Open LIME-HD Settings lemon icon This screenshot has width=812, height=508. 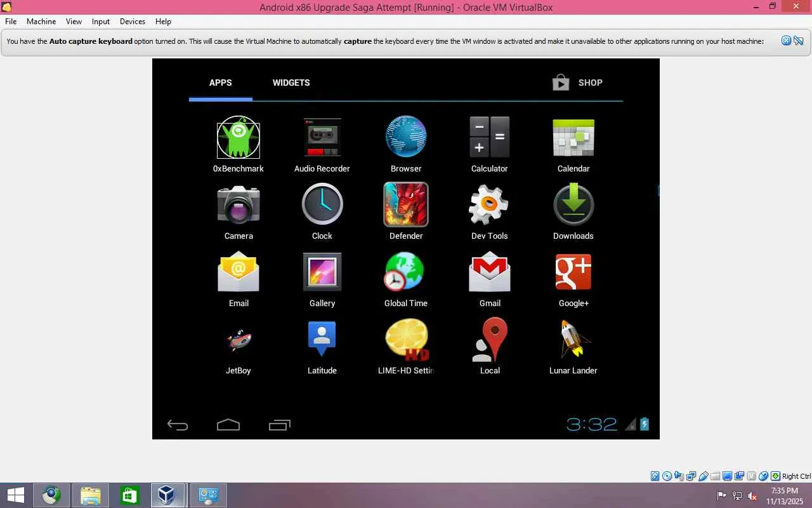407,339
